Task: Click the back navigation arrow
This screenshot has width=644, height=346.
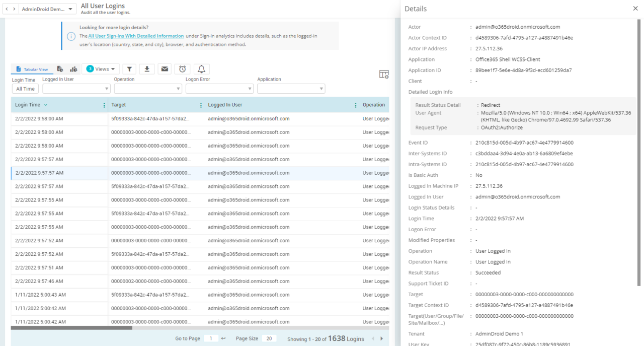Action: (6, 9)
